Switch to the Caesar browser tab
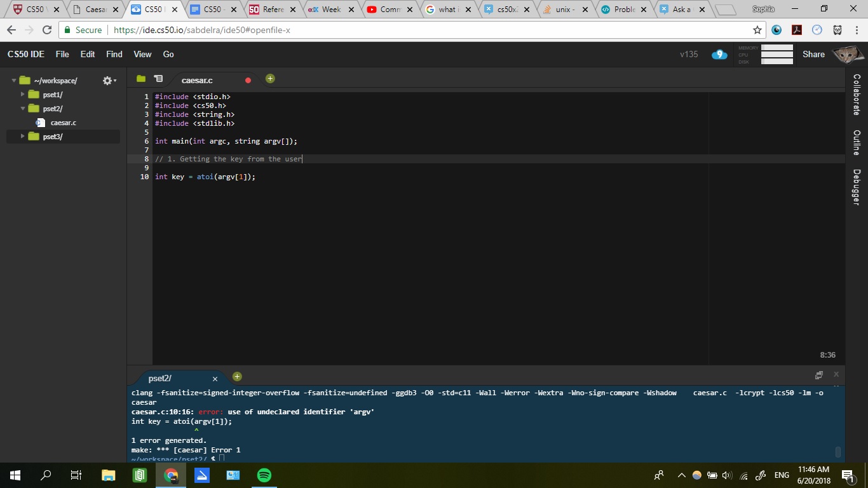 coord(94,10)
